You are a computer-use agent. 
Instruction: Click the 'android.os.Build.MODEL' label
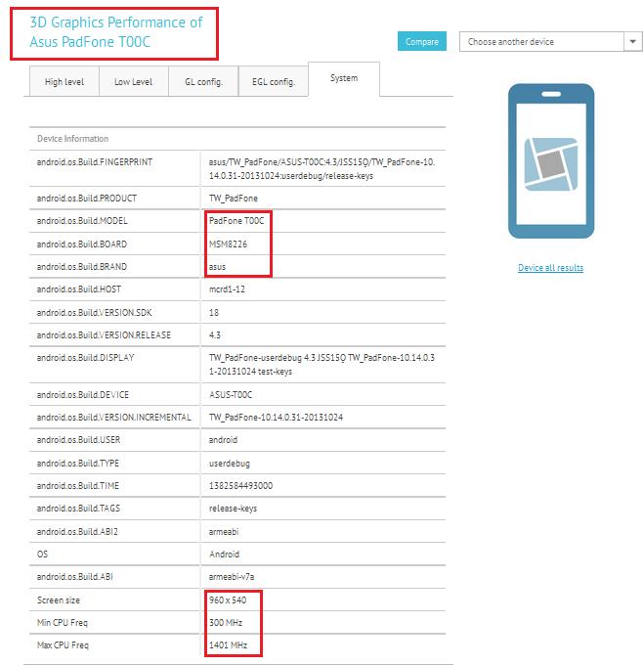click(x=82, y=220)
